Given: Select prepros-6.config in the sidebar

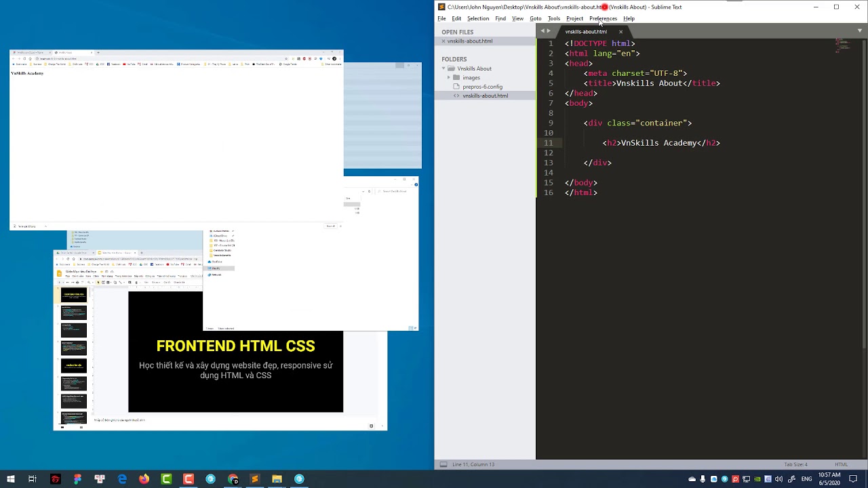Looking at the screenshot, I should (483, 87).
